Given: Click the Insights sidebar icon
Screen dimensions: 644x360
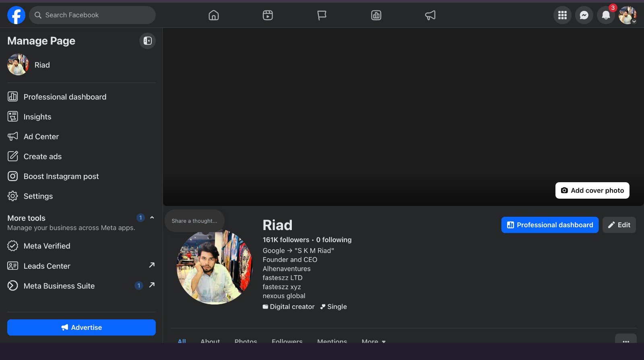Looking at the screenshot, I should [13, 117].
